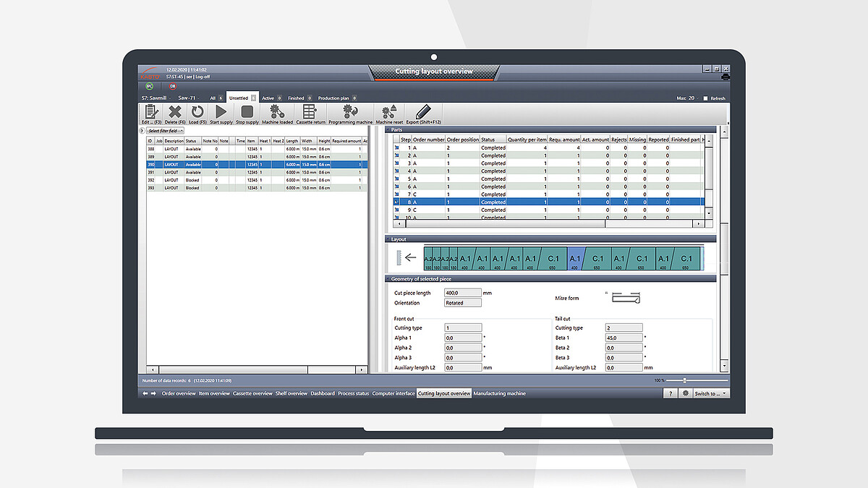Click the Cut piece length input field

[x=462, y=293]
